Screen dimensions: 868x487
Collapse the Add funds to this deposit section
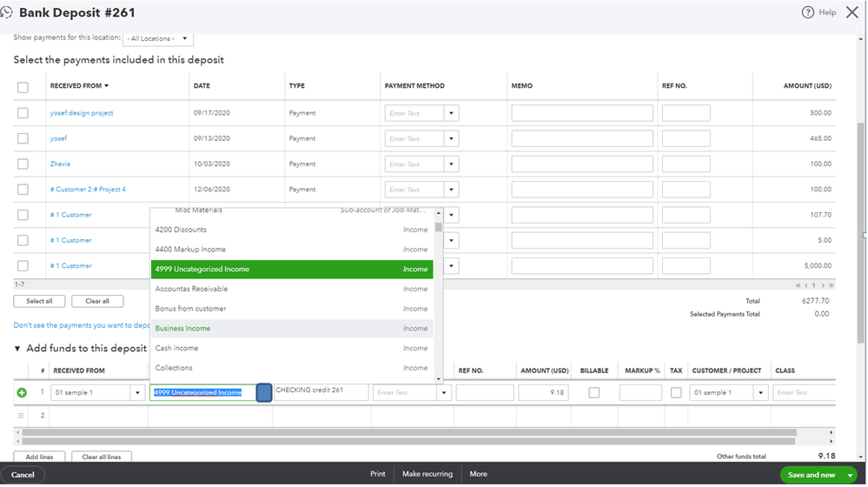17,349
